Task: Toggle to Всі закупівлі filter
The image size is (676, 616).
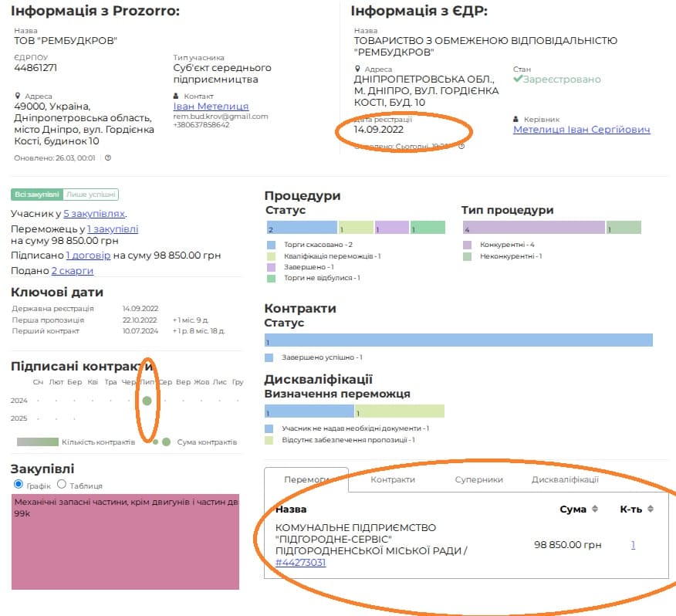Action: pos(37,195)
